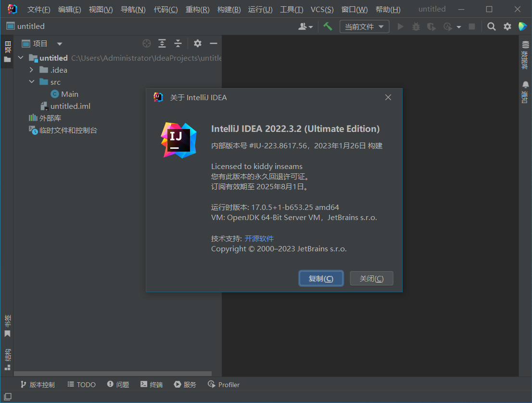This screenshot has height=403, width=532.
Task: Click the Debug bug icon
Action: pyautogui.click(x=416, y=26)
